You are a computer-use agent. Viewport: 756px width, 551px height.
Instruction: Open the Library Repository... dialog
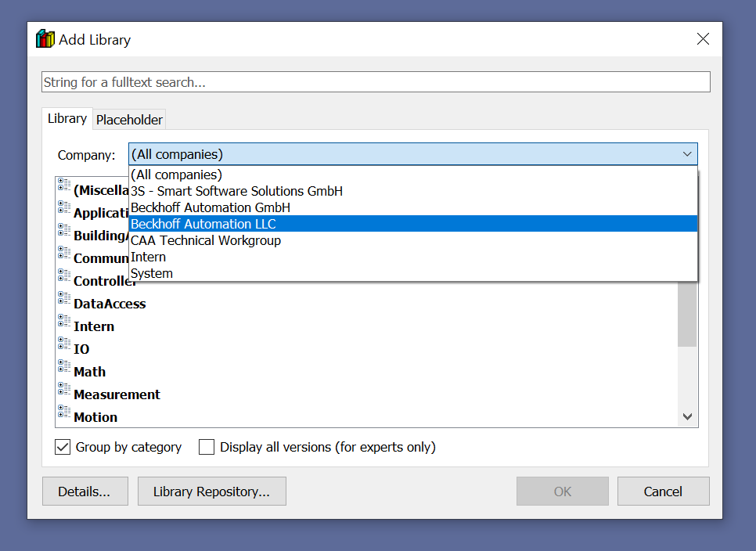[x=211, y=492]
